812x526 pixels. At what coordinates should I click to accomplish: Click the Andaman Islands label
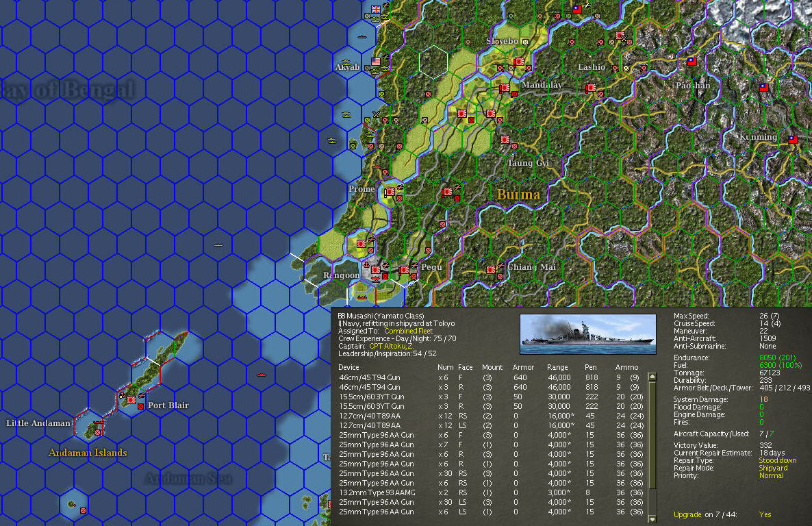pyautogui.click(x=88, y=453)
